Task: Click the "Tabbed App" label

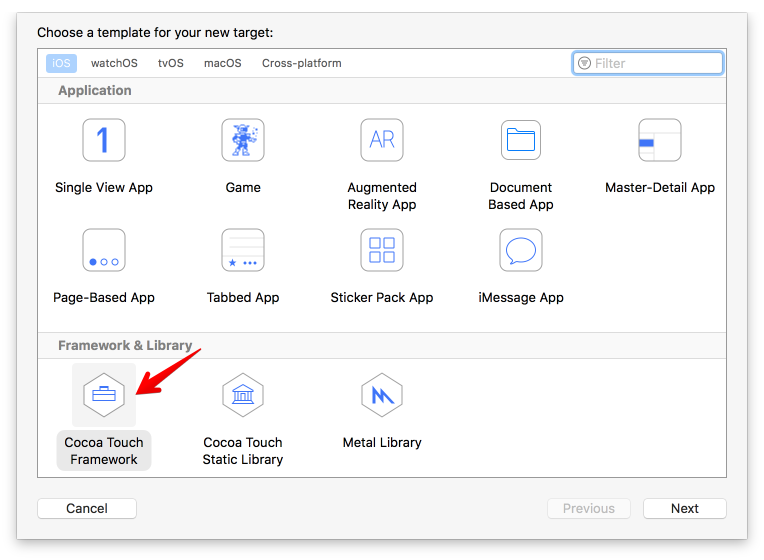Action: pos(243,298)
